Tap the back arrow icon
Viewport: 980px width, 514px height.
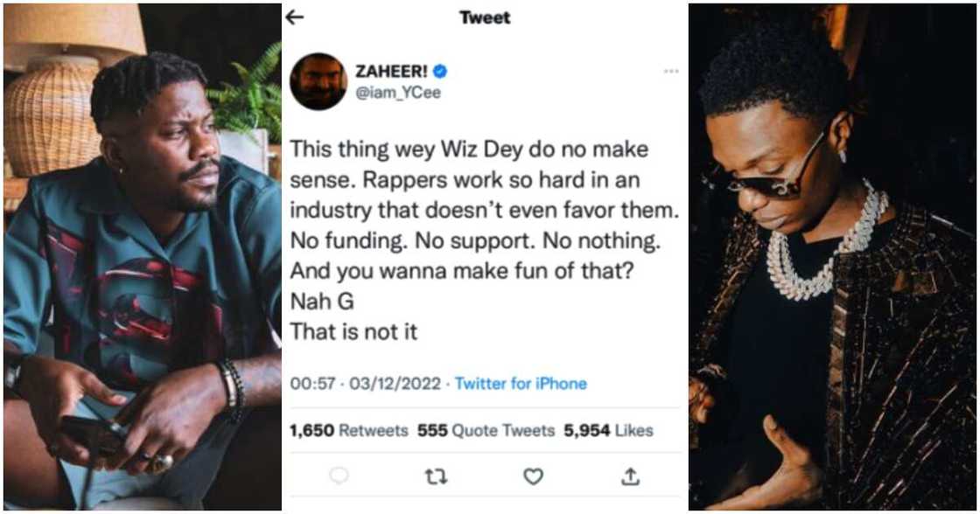(296, 17)
